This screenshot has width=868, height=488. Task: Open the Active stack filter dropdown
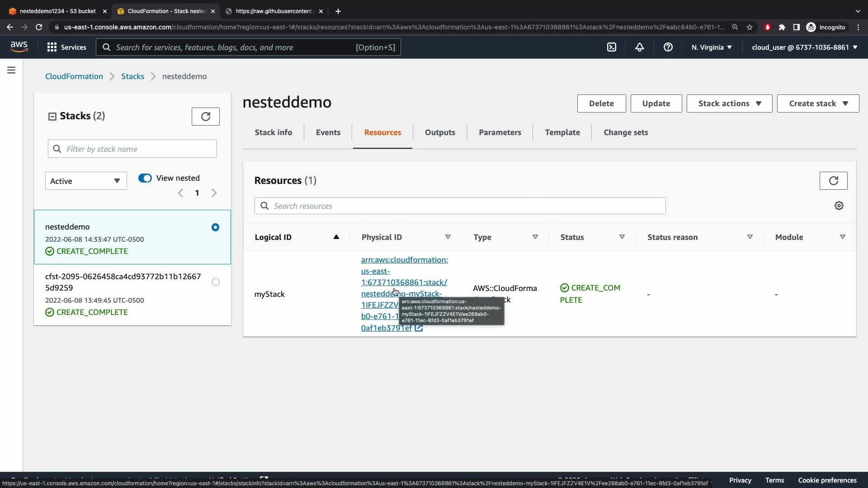[86, 181]
